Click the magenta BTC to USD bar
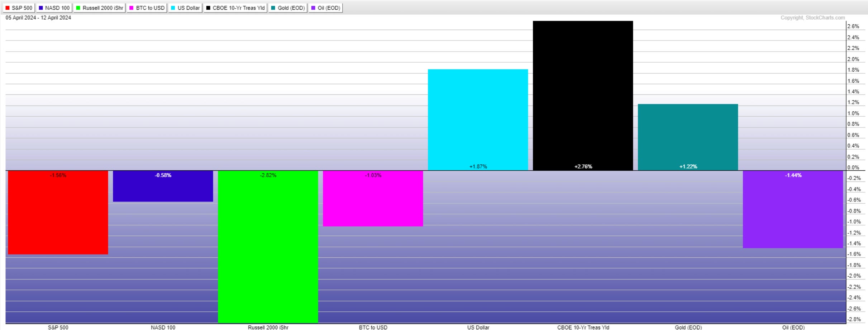This screenshot has width=868, height=330. tap(373, 198)
